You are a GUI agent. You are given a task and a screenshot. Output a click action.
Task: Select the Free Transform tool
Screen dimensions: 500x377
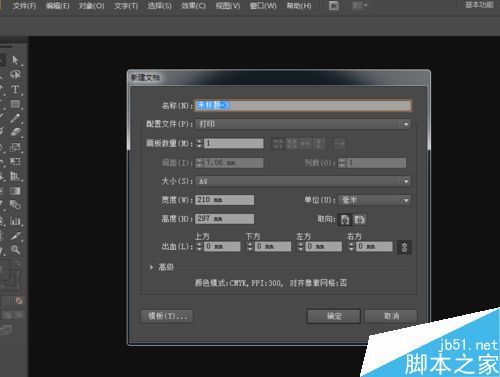point(15,162)
